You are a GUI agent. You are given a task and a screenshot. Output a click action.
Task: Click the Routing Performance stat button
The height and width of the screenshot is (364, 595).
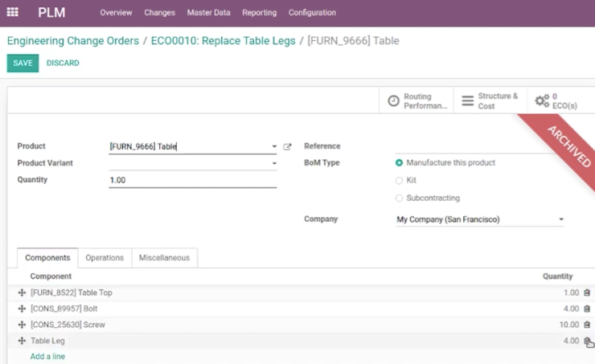tap(416, 101)
